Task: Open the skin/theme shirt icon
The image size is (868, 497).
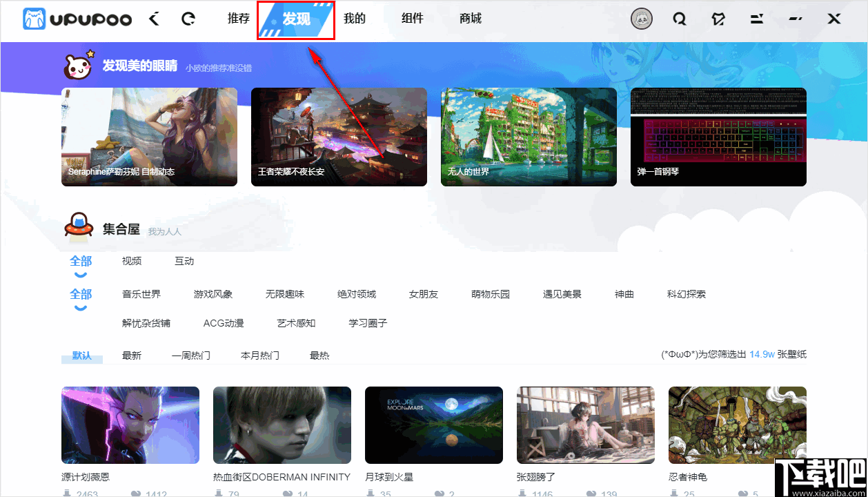Action: pyautogui.click(x=718, y=19)
